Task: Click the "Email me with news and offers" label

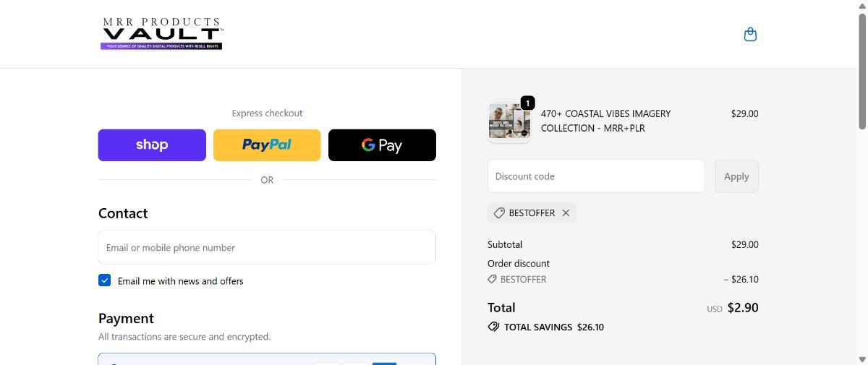Action: [x=180, y=281]
